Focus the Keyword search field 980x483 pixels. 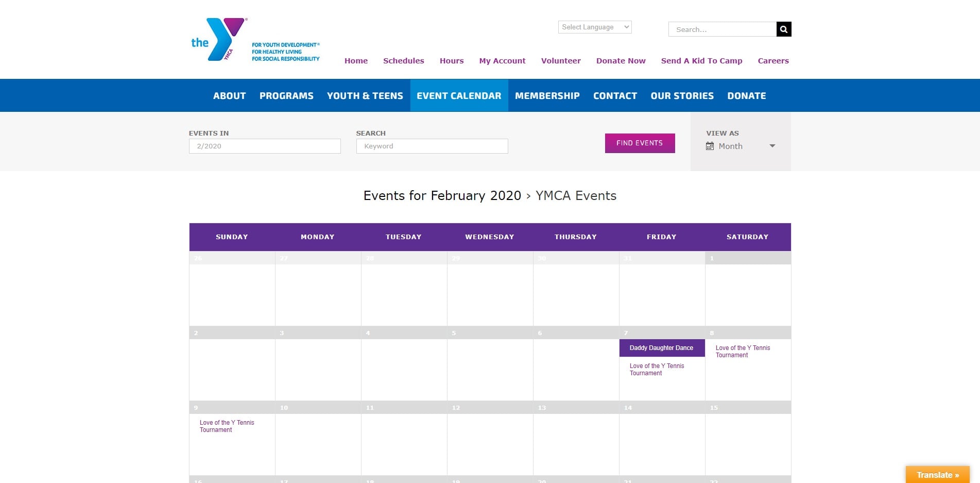click(x=432, y=146)
